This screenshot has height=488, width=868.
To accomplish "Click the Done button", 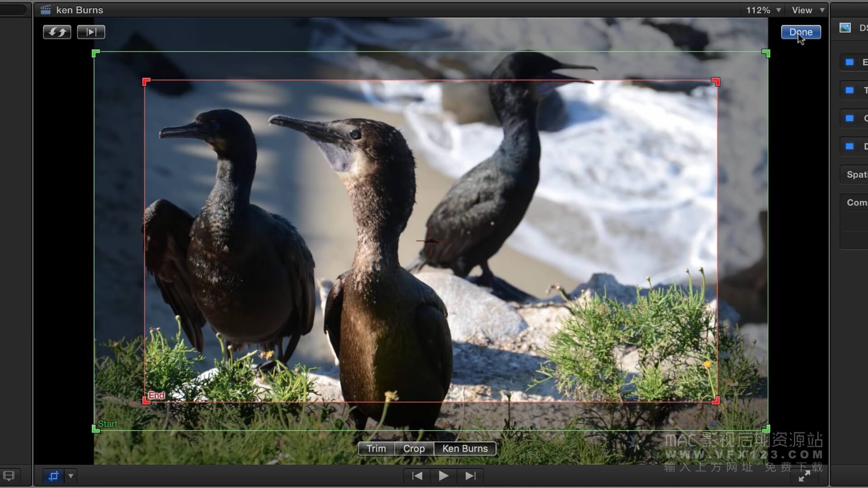I will (801, 32).
